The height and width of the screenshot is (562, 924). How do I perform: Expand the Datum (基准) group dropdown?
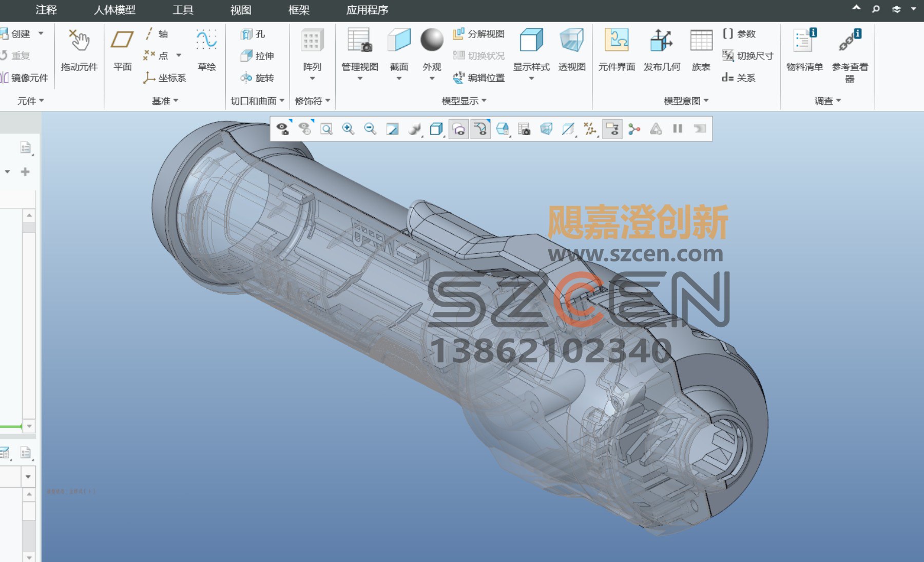(165, 101)
